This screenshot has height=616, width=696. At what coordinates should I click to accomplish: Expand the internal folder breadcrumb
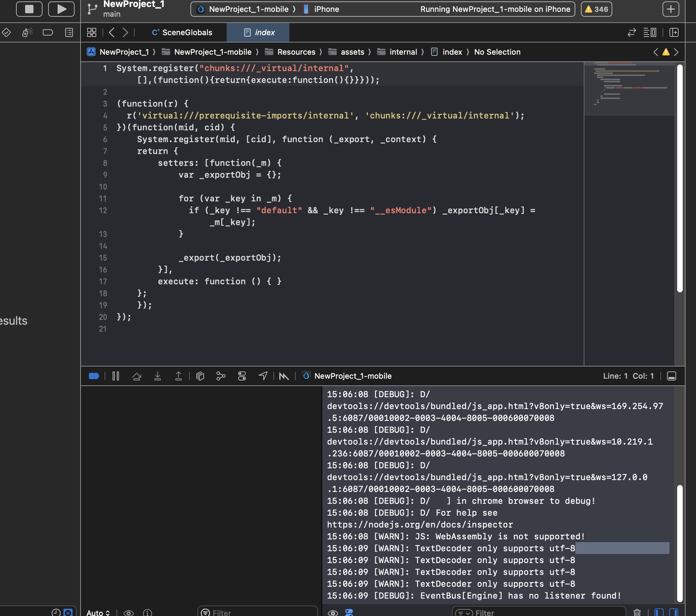(403, 52)
